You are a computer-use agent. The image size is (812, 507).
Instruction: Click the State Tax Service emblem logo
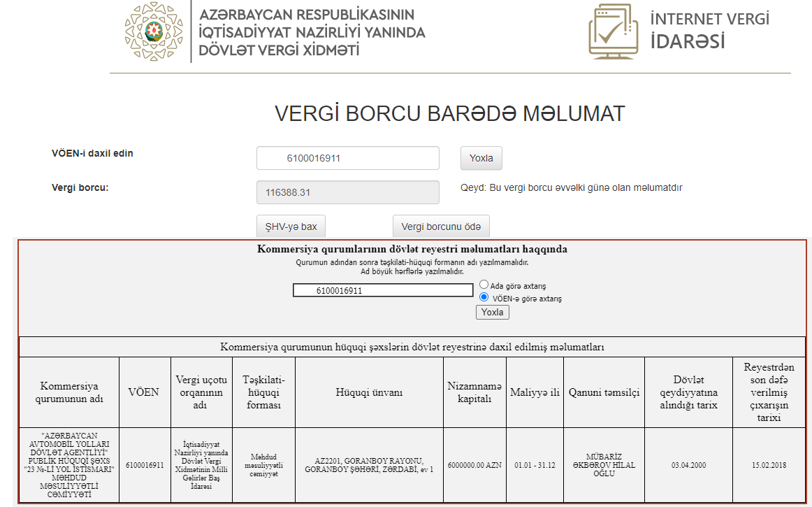tap(154, 31)
